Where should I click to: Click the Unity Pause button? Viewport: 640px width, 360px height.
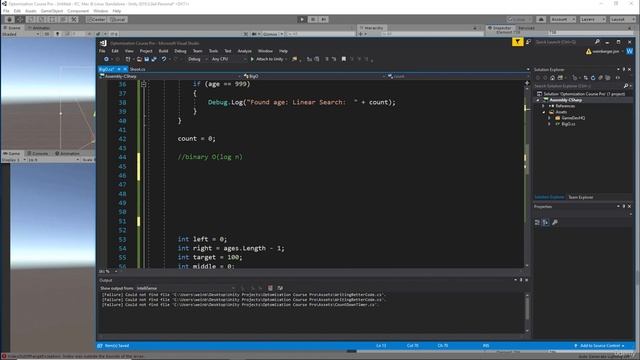(x=313, y=19)
